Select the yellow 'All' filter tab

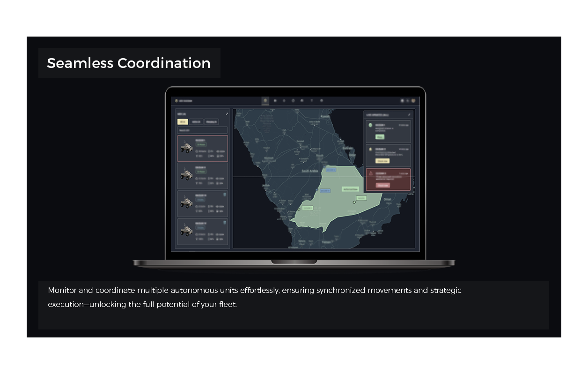(x=183, y=122)
